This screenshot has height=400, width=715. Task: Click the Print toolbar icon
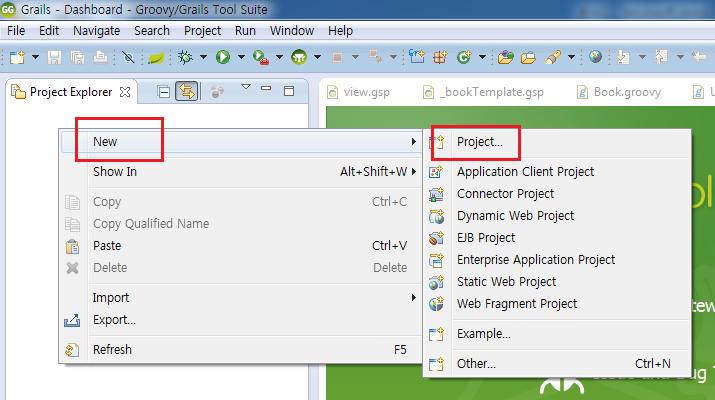point(100,57)
